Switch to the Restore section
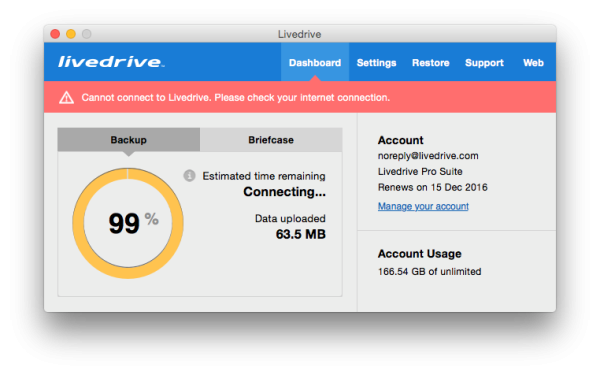The image size is (600, 375). [x=430, y=63]
